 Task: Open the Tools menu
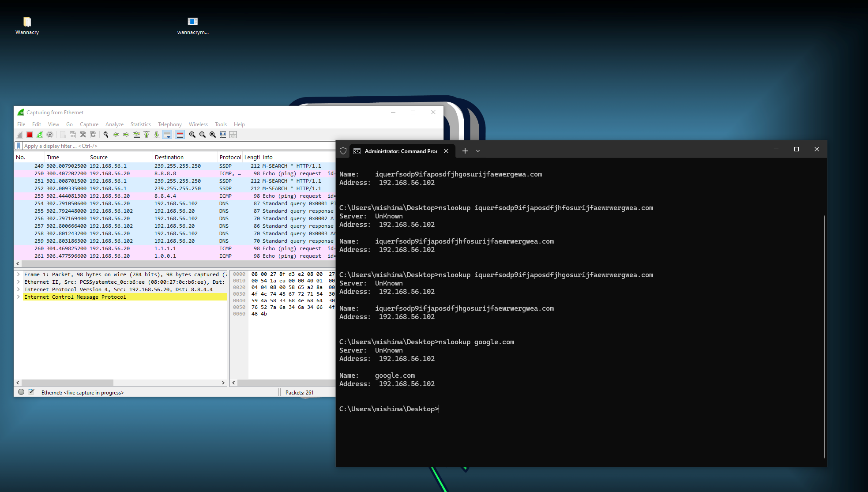coord(221,124)
